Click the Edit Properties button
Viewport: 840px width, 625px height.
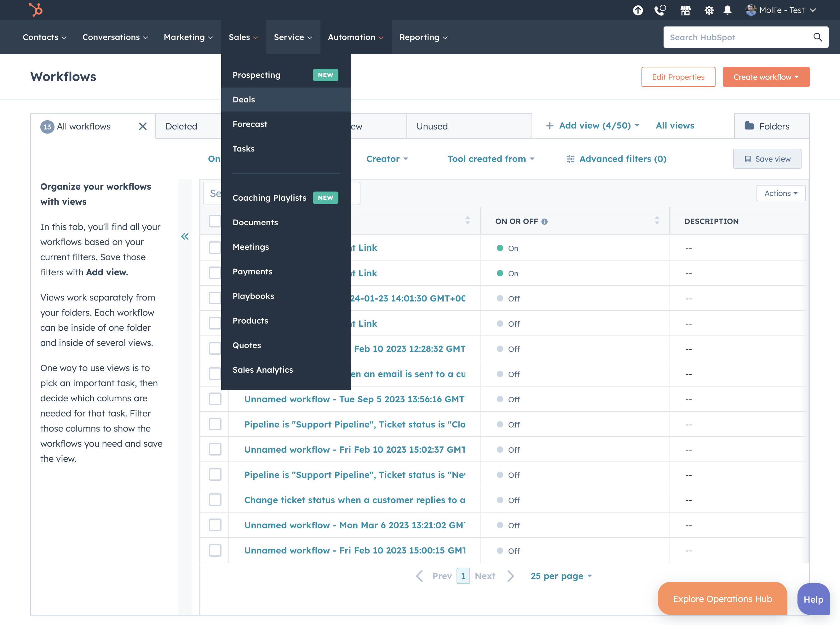click(678, 77)
